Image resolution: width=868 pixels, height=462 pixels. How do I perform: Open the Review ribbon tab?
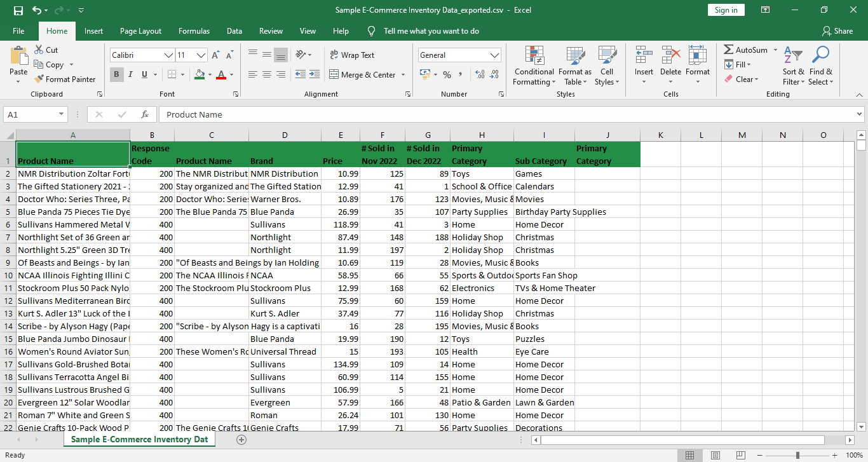click(x=271, y=31)
